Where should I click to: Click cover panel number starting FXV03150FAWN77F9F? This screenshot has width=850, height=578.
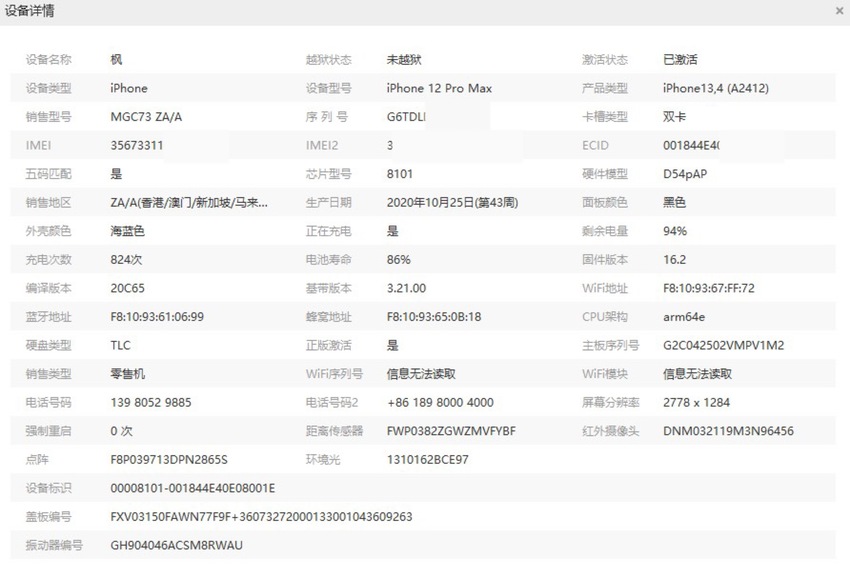(x=261, y=517)
